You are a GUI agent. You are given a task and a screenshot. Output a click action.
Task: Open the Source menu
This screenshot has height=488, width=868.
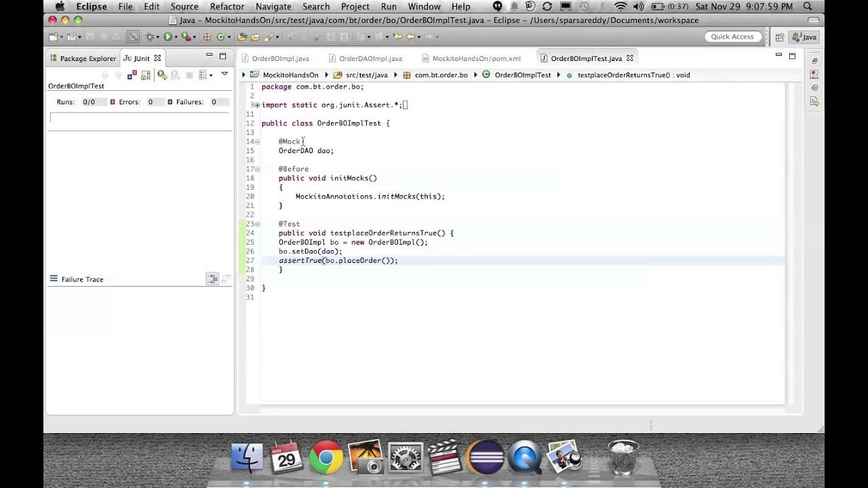184,7
